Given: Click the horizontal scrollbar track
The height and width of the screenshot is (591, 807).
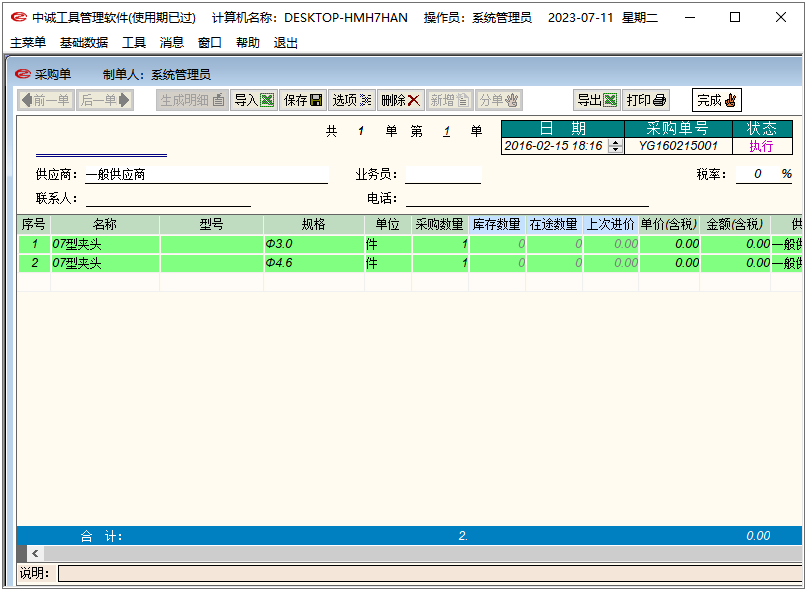Looking at the screenshot, I should point(423,553).
